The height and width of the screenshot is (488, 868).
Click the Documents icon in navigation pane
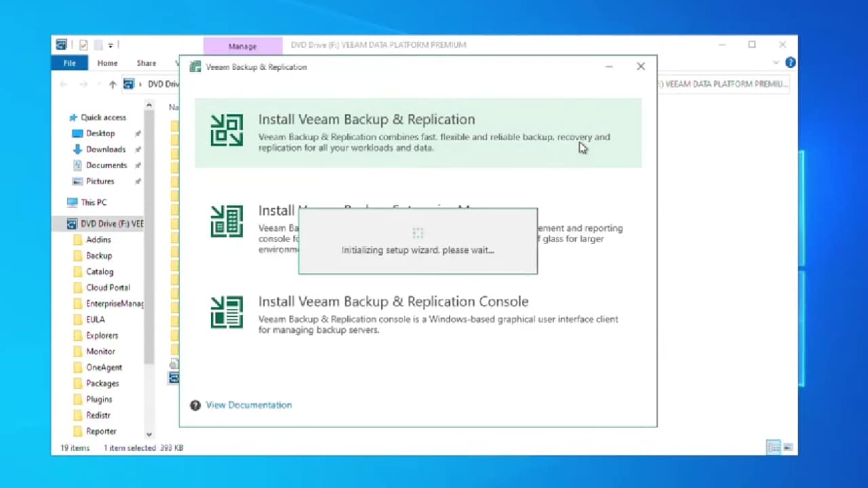(x=77, y=165)
